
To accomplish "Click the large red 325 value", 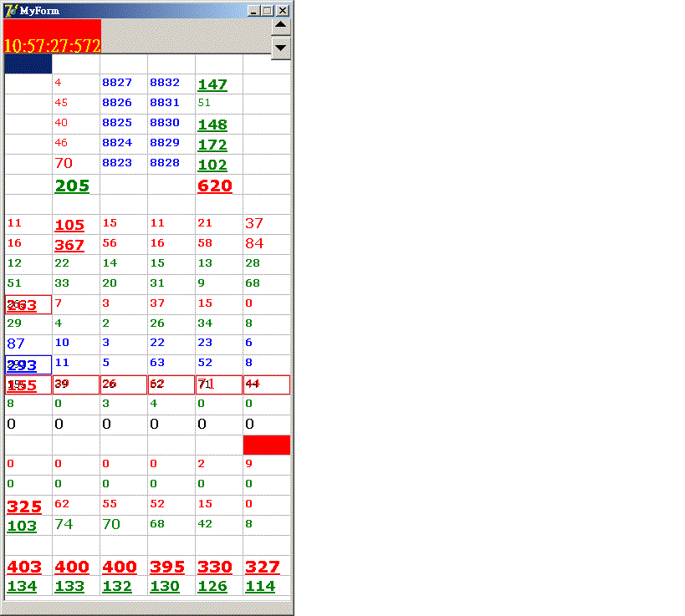I will coord(24,507).
